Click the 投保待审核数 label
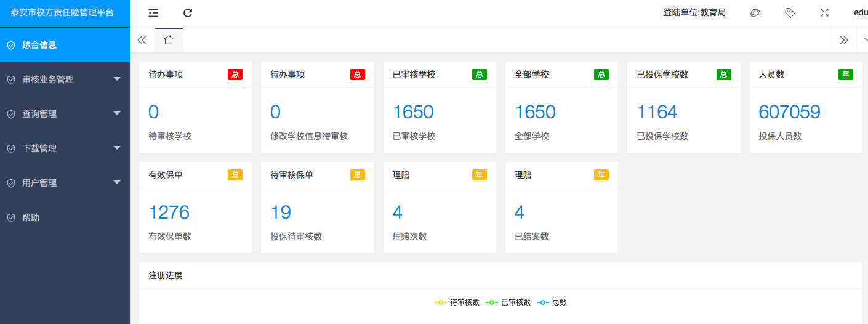 coord(296,237)
